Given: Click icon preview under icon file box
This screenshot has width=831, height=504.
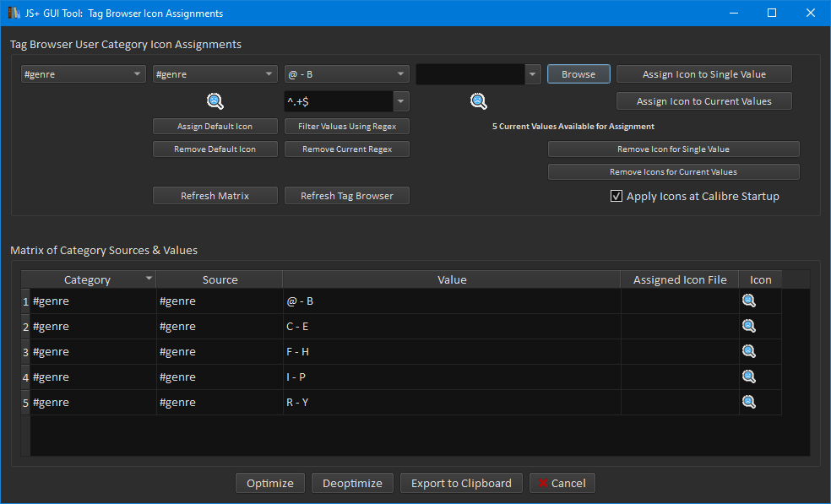Looking at the screenshot, I should [479, 100].
